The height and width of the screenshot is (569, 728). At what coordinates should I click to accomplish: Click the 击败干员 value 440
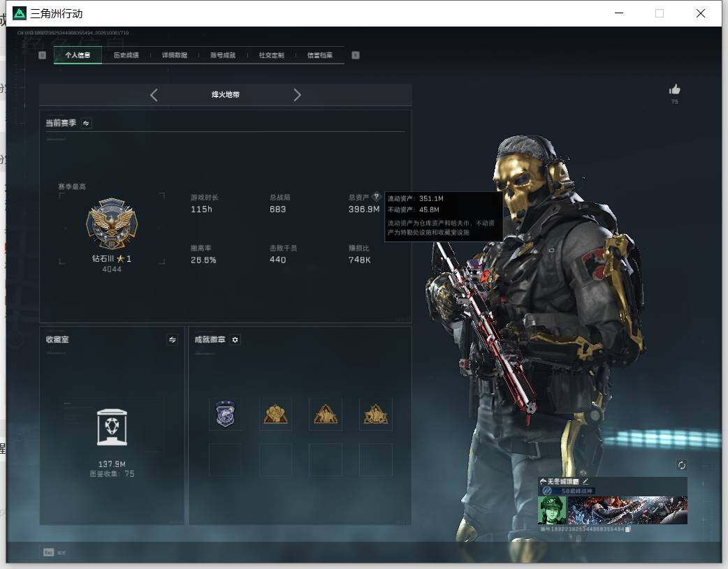tap(277, 260)
